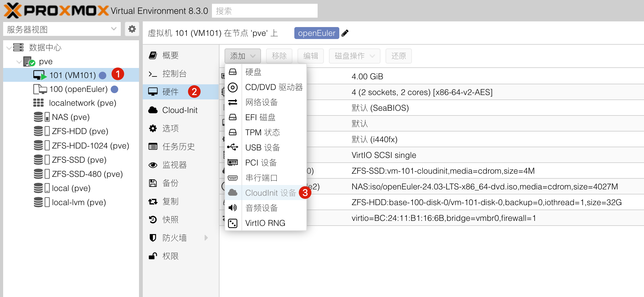Click the Proxmox logo
The image size is (644, 297).
point(57,11)
